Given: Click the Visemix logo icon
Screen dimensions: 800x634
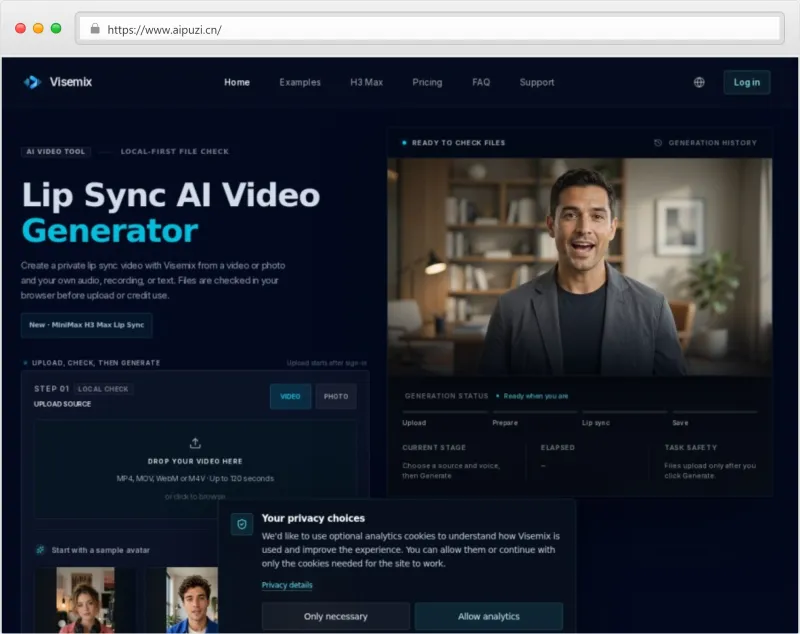Looking at the screenshot, I should click(32, 82).
